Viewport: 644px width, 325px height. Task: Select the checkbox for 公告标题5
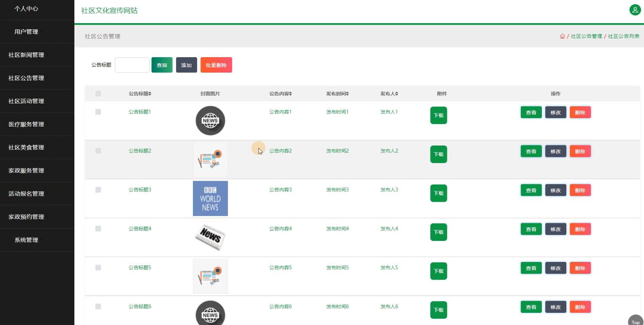[98, 267]
